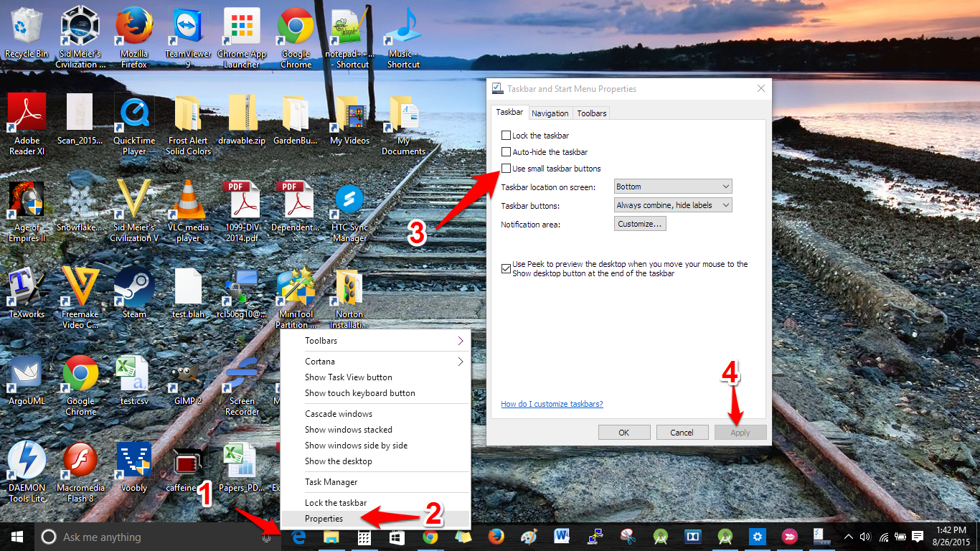Tick Use small taskbar buttons
Screen dimensions: 980x551
point(506,169)
